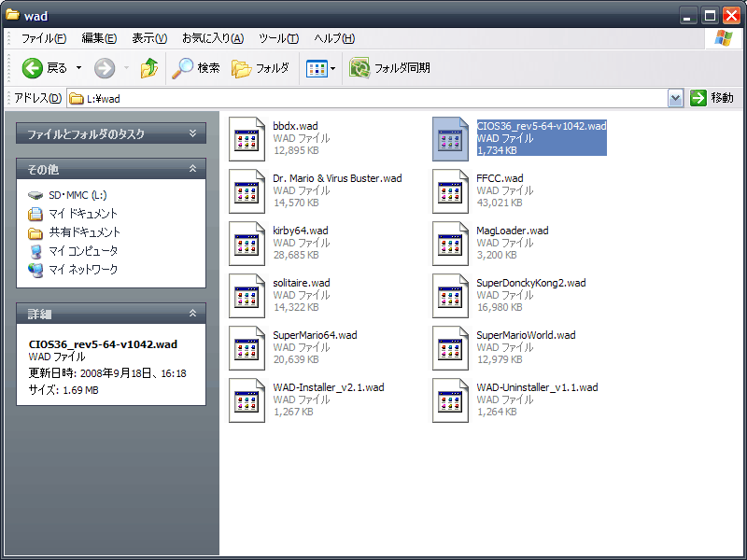Select the FFCC.wad file icon
This screenshot has width=747, height=560.
click(x=450, y=191)
